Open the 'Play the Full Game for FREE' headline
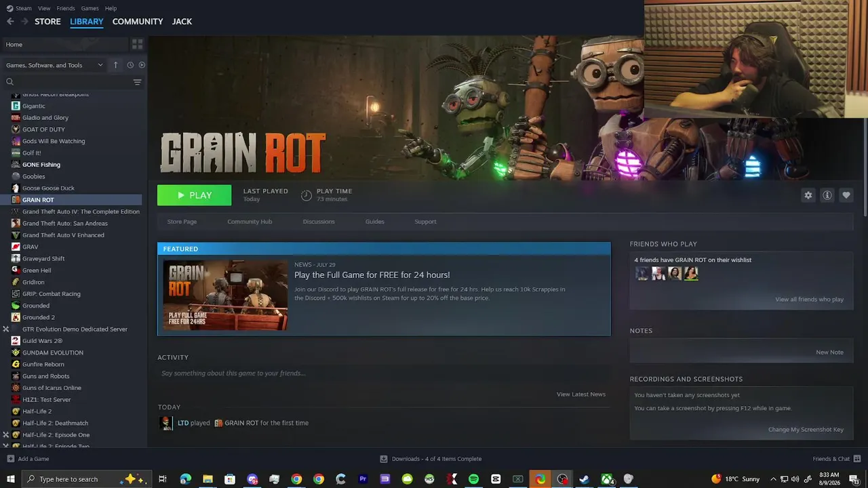The height and width of the screenshot is (488, 868). pos(372,275)
